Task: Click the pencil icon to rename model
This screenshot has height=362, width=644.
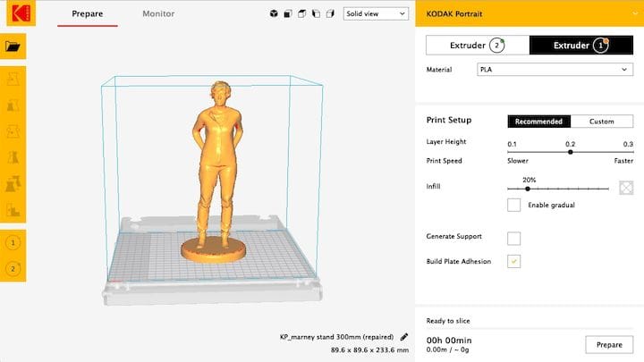Action: point(404,337)
